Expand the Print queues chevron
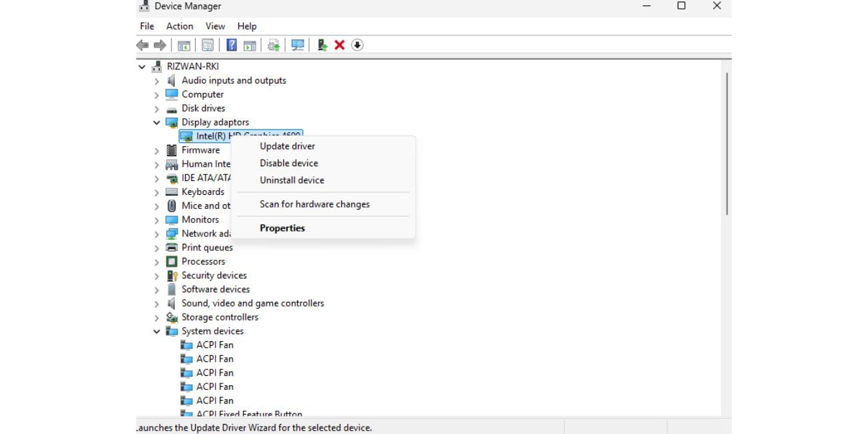The width and height of the screenshot is (868, 434). coord(157,248)
